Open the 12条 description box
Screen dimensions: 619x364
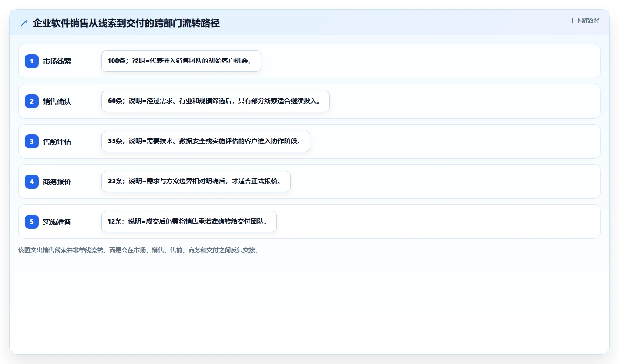click(x=189, y=222)
